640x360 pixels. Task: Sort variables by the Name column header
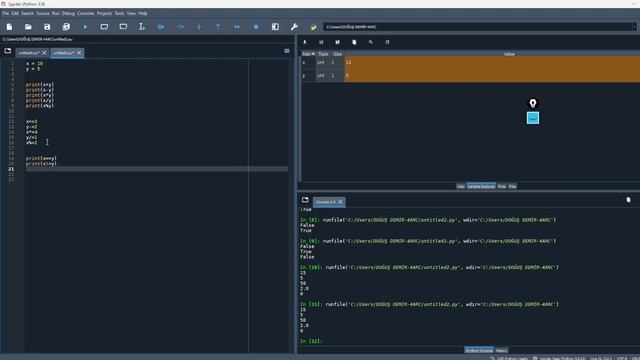pyautogui.click(x=308, y=54)
